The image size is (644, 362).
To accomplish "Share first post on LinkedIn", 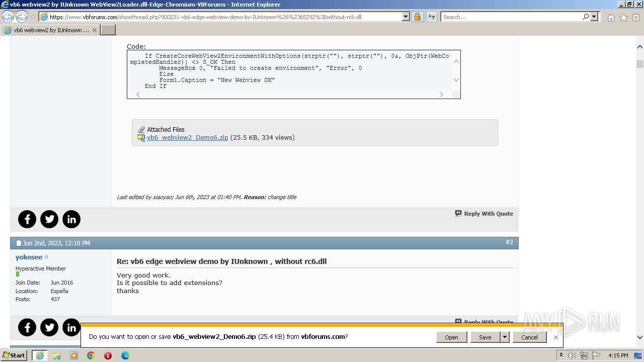I will point(71,219).
